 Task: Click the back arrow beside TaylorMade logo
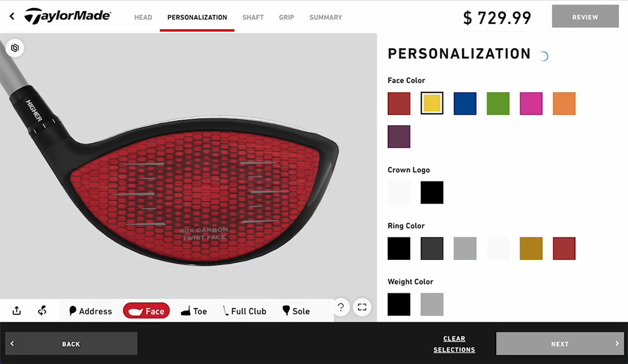12,16
